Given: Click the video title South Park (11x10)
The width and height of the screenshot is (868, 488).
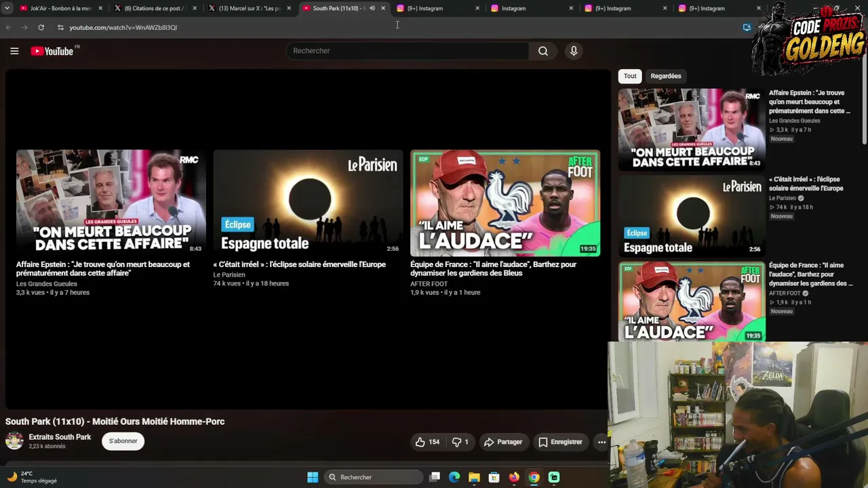Looking at the screenshot, I should (x=115, y=422).
